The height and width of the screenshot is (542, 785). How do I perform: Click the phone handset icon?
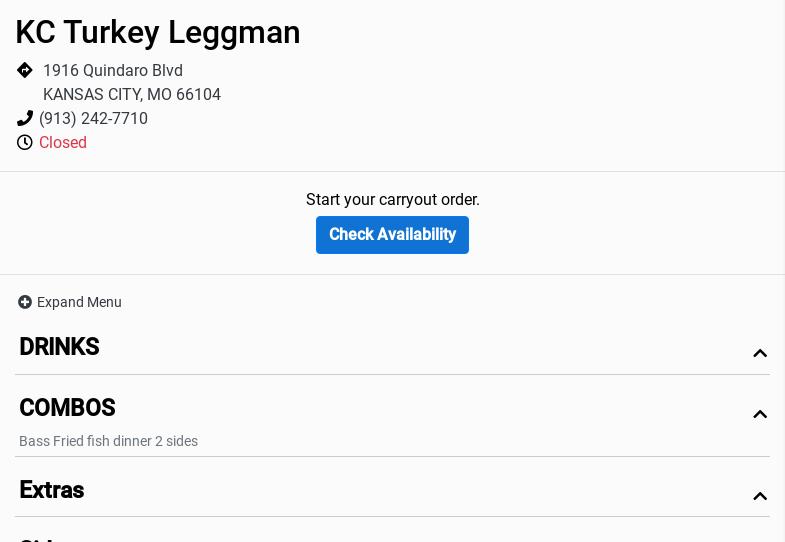(x=25, y=119)
